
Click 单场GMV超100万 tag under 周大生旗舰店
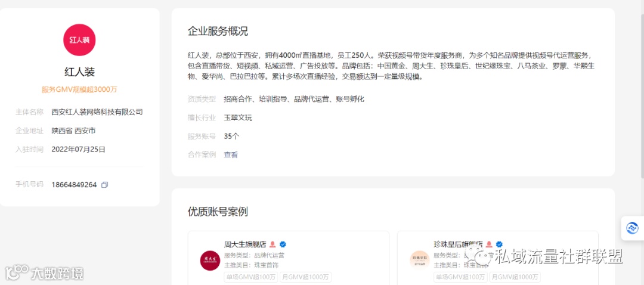click(x=251, y=277)
